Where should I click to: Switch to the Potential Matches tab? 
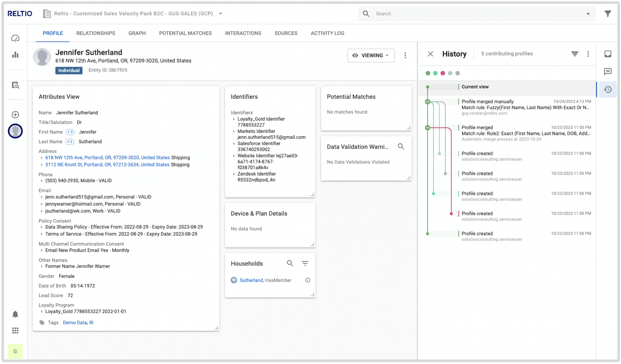pyautogui.click(x=185, y=33)
